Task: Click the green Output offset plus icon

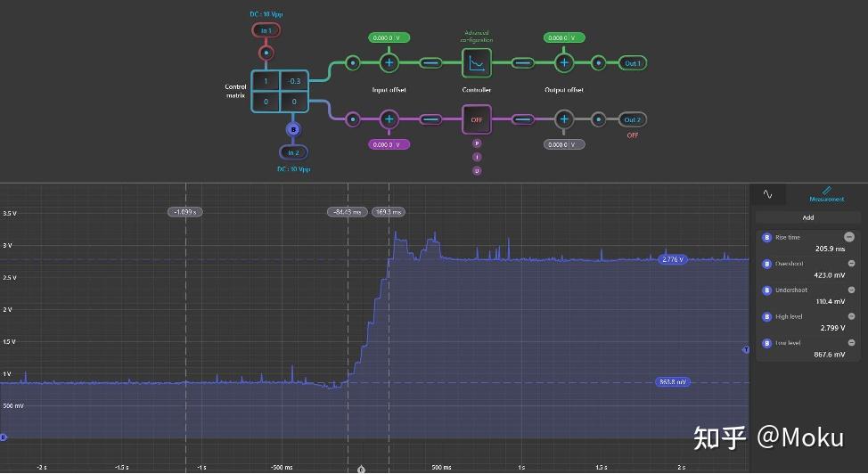Action: pyautogui.click(x=563, y=62)
